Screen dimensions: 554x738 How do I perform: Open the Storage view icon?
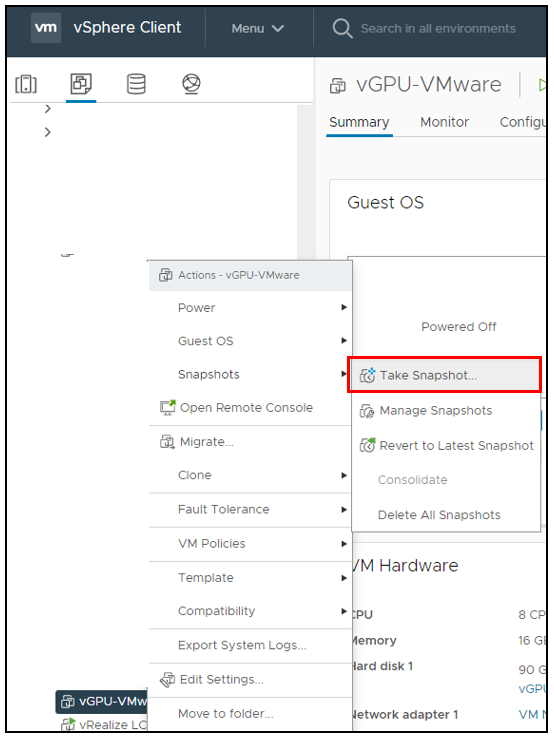tap(136, 84)
